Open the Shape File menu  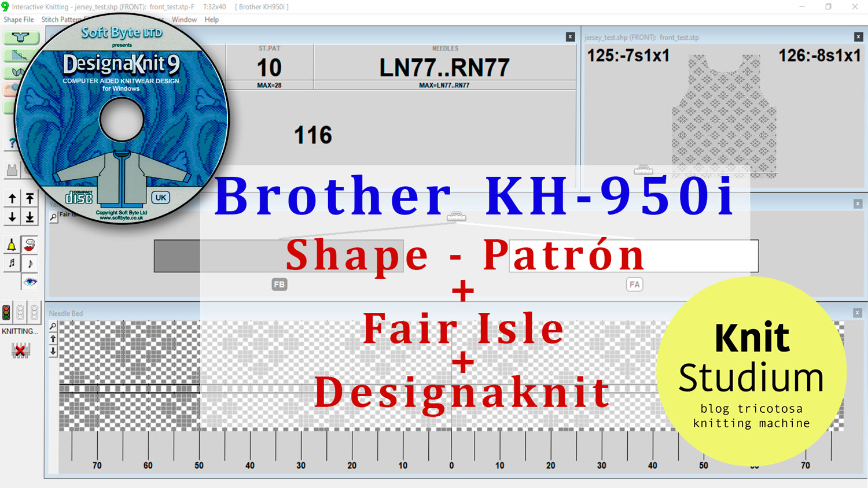19,20
